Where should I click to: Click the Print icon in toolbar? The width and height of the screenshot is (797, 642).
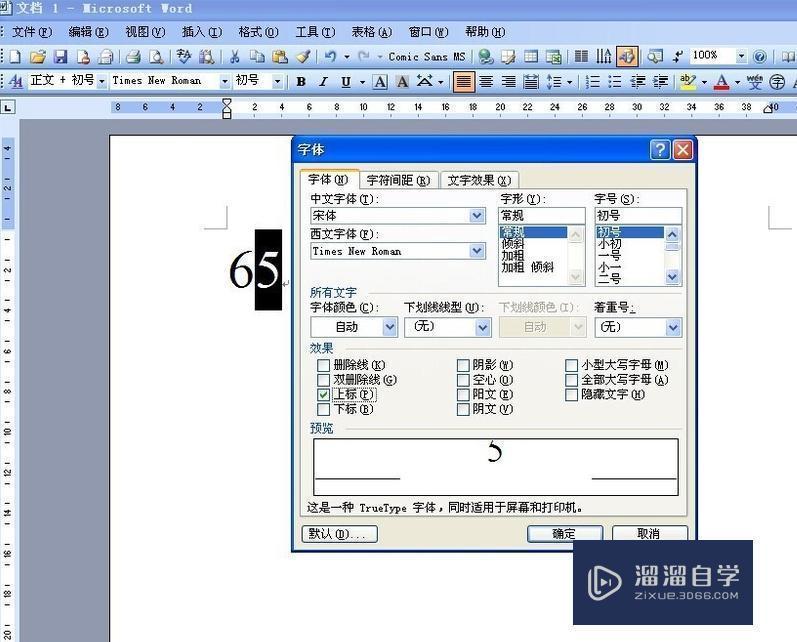click(133, 56)
